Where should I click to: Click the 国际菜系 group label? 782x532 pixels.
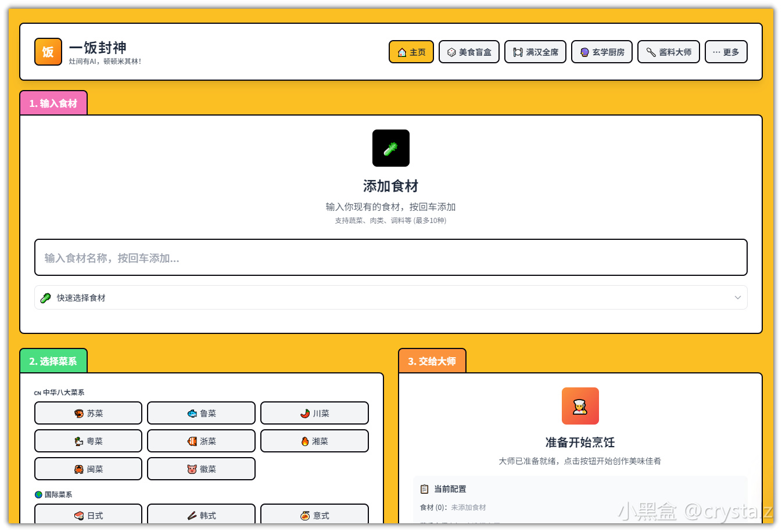tap(53, 495)
